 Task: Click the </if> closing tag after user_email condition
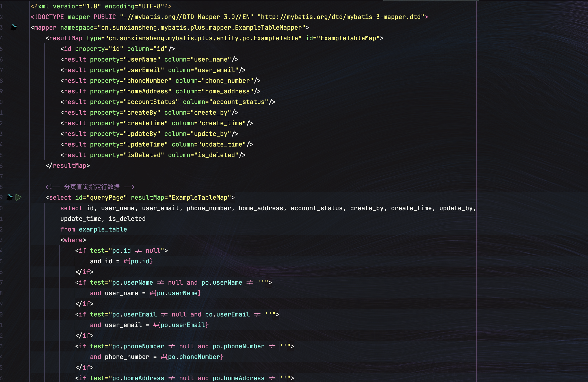tap(85, 336)
